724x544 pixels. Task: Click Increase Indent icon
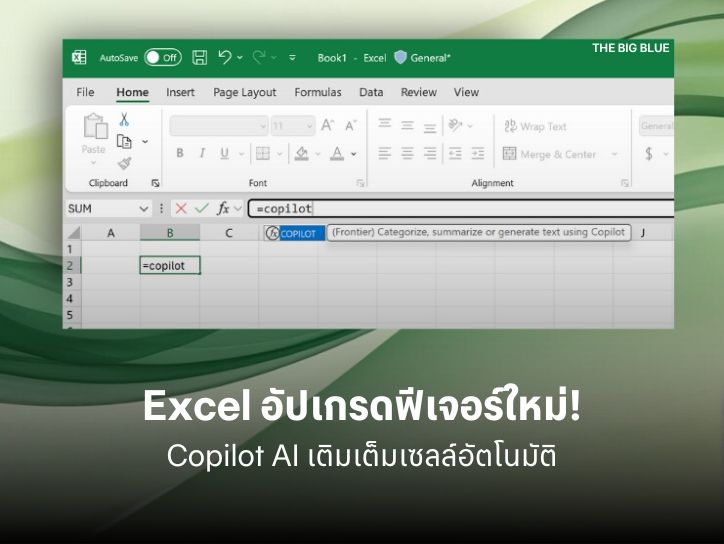(478, 153)
